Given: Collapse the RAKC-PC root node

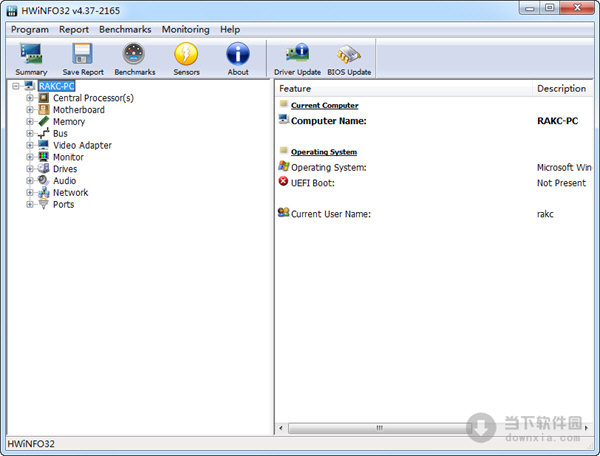Looking at the screenshot, I should pos(16,86).
